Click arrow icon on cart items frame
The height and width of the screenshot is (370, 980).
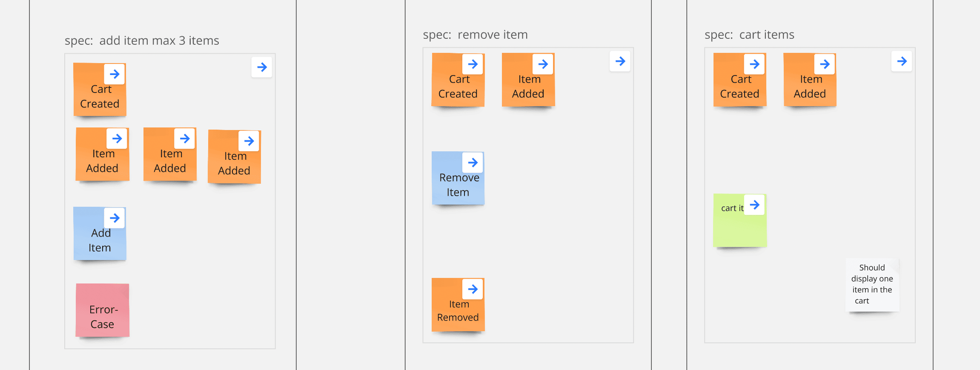pos(902,61)
